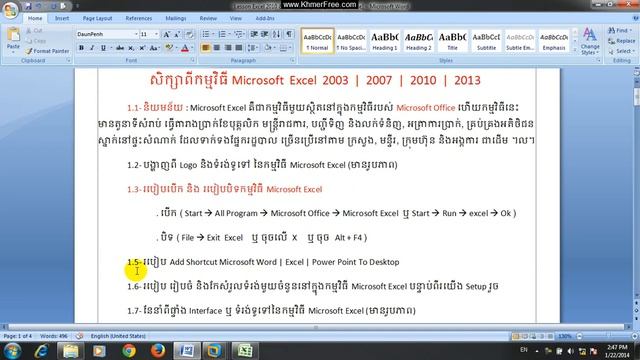Open the DaunPenh font name dropdown
Screen dimensions: 640x360
[x=136, y=35]
